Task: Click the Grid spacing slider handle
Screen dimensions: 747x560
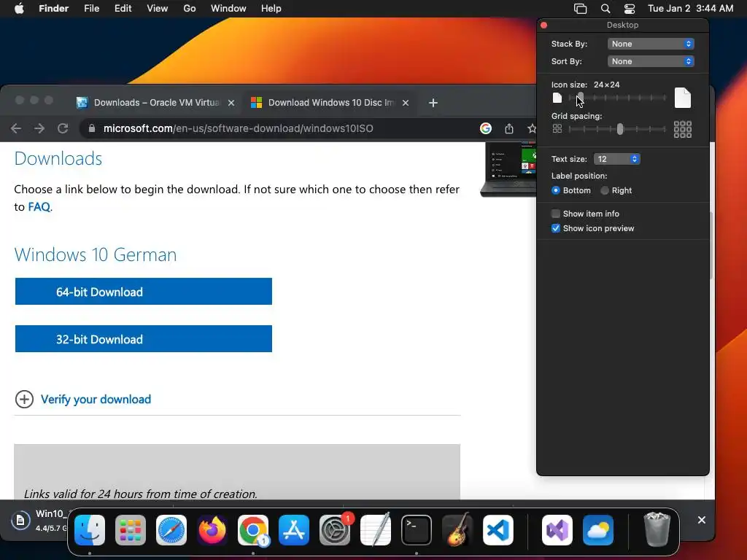Action: [620, 129]
